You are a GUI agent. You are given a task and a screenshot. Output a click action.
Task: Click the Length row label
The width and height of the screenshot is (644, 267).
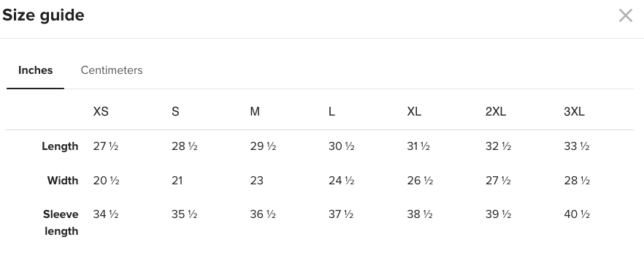click(60, 146)
